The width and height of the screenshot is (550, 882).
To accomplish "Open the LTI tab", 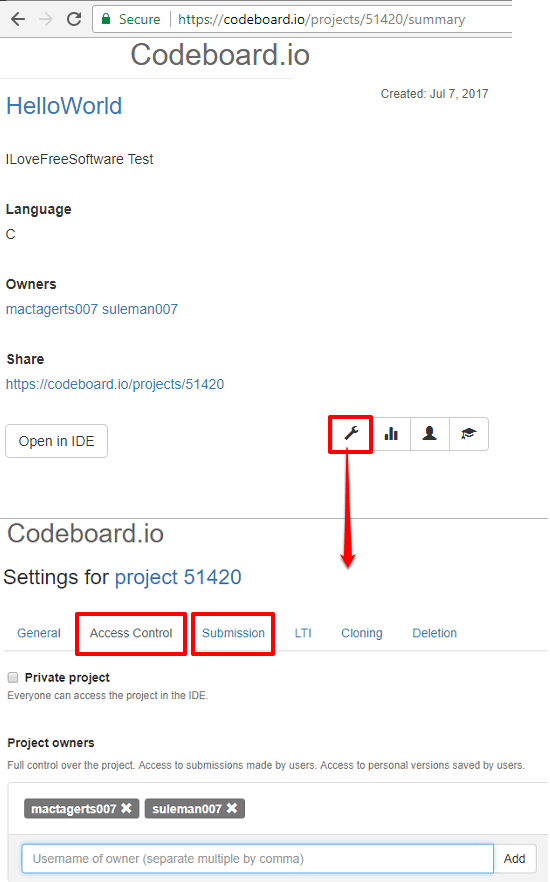I will (x=303, y=633).
